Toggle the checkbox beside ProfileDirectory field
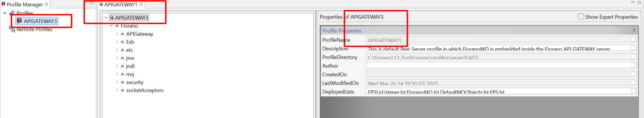This screenshot has width=644, height=118. tap(634, 56)
